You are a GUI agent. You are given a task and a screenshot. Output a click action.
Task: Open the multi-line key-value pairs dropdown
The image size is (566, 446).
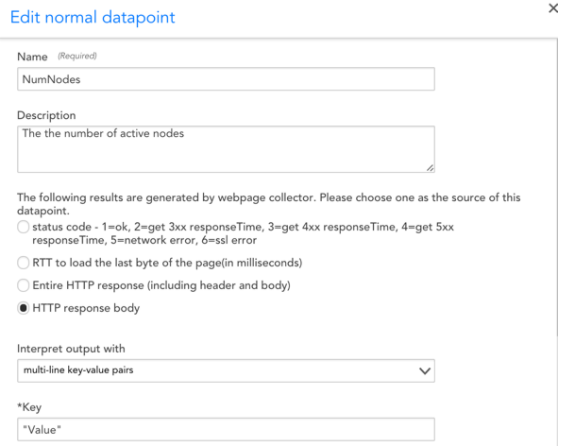pyautogui.click(x=226, y=371)
